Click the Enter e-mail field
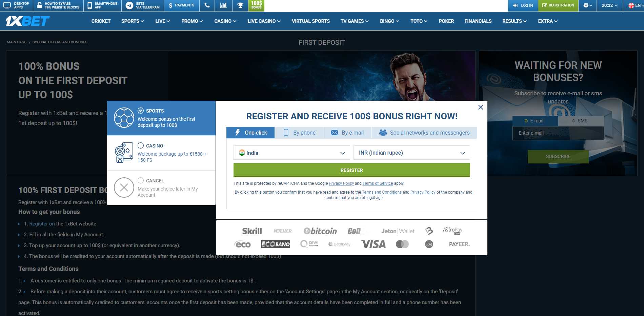This screenshot has height=316, width=644. [558, 133]
